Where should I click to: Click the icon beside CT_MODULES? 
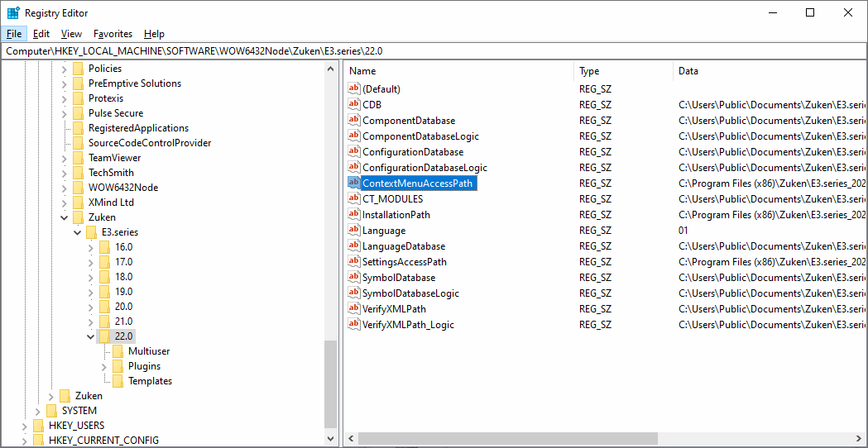353,198
